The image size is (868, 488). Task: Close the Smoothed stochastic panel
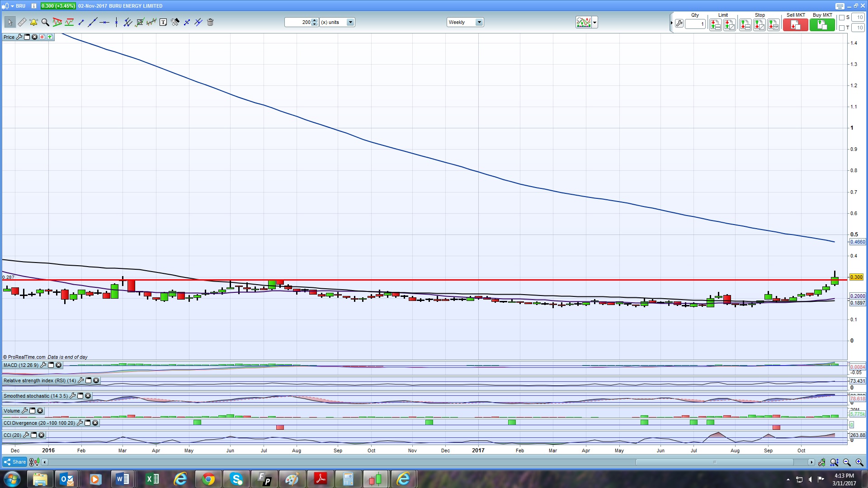tap(88, 396)
